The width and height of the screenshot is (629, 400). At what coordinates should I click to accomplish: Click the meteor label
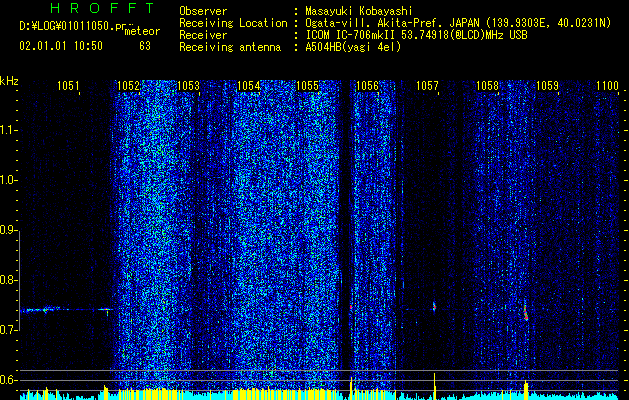coord(142,31)
